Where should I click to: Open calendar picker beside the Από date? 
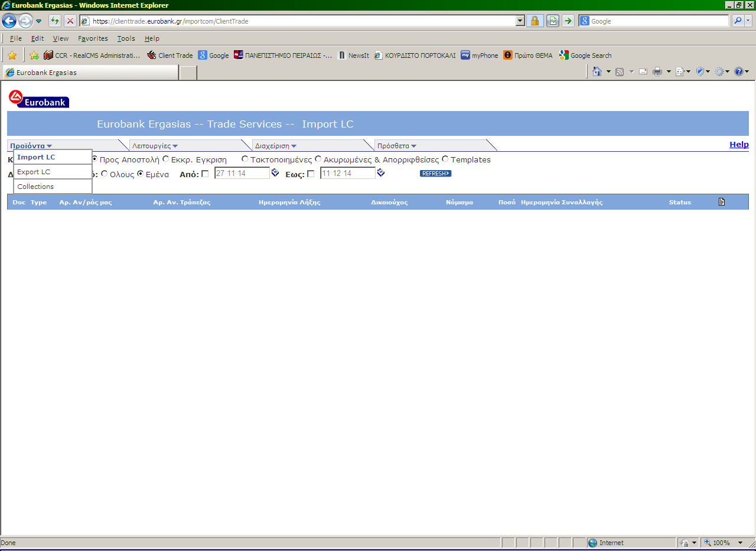point(275,172)
